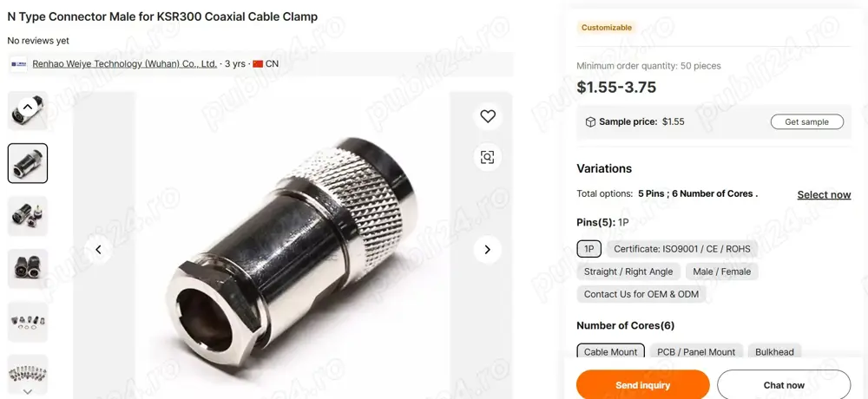Viewport: 868px width, 399px height.
Task: Pick the Bulkhead option
Action: [x=774, y=352]
